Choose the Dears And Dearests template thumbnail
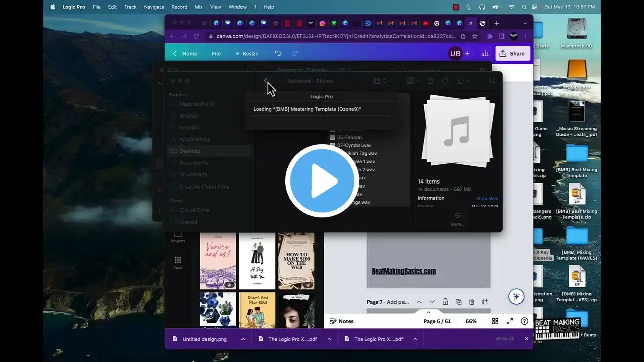 coord(257,310)
